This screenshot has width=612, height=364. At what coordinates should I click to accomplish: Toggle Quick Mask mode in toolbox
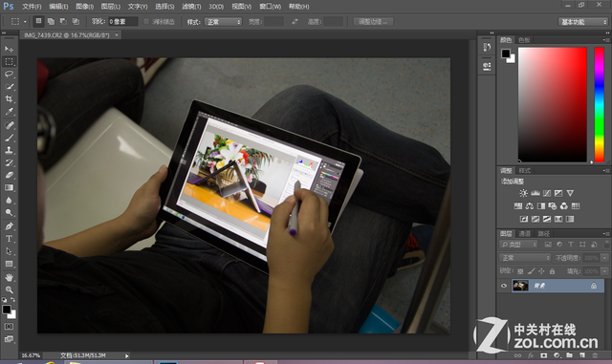pos(9,326)
